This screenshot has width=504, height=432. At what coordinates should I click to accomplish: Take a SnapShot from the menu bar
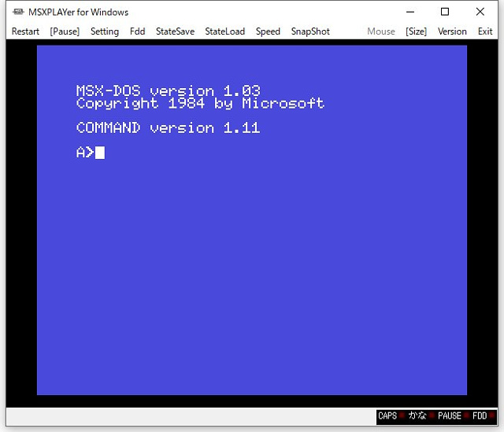[310, 31]
